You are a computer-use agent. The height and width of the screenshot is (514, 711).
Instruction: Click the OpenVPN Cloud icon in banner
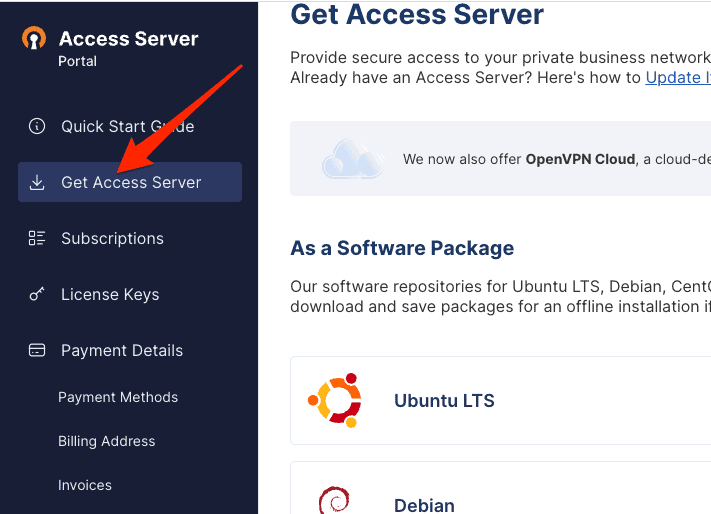pos(352,159)
